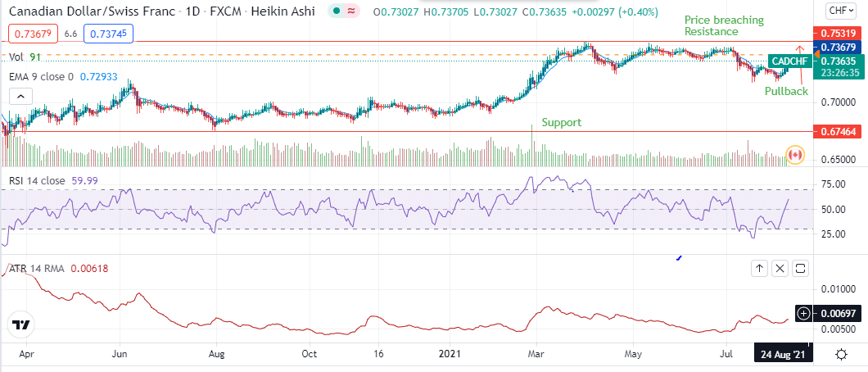Select the Vol 91 volume legend
Viewport: 868px width, 372px height.
(25, 57)
